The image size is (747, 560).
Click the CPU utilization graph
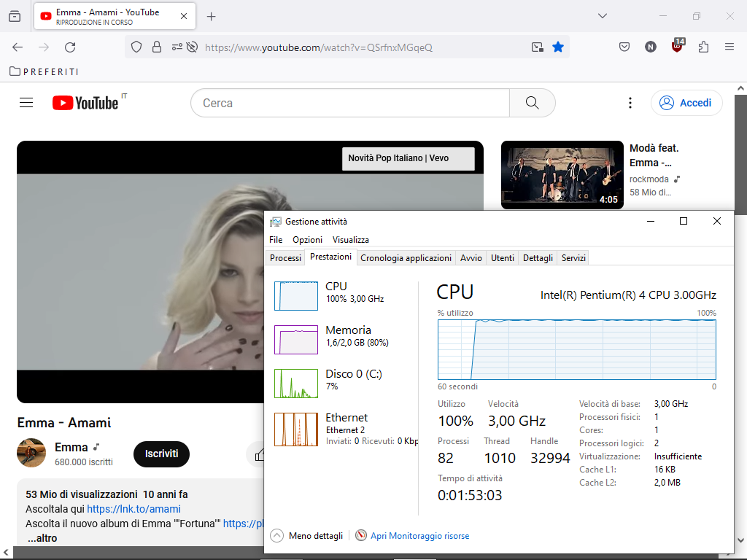click(576, 349)
